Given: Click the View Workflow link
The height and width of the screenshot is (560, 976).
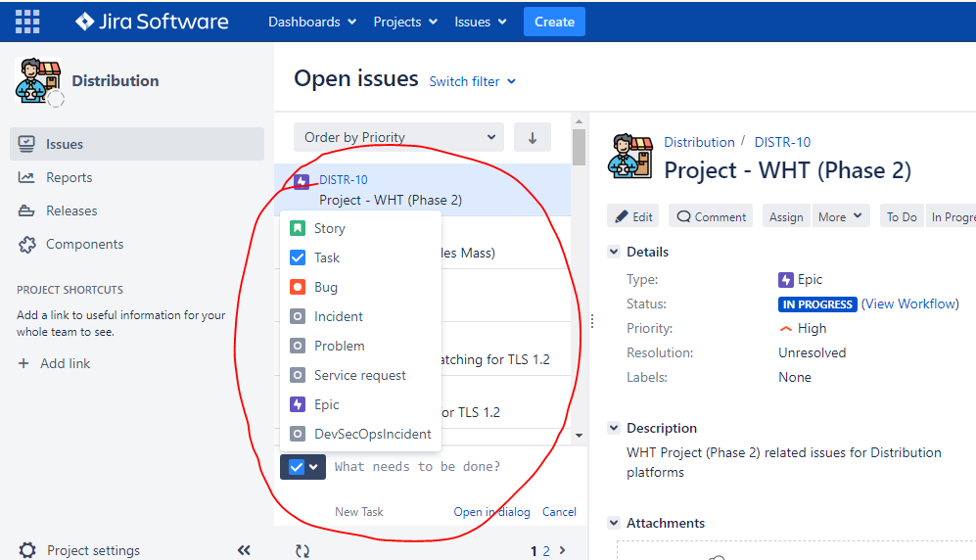Looking at the screenshot, I should click(x=910, y=303).
